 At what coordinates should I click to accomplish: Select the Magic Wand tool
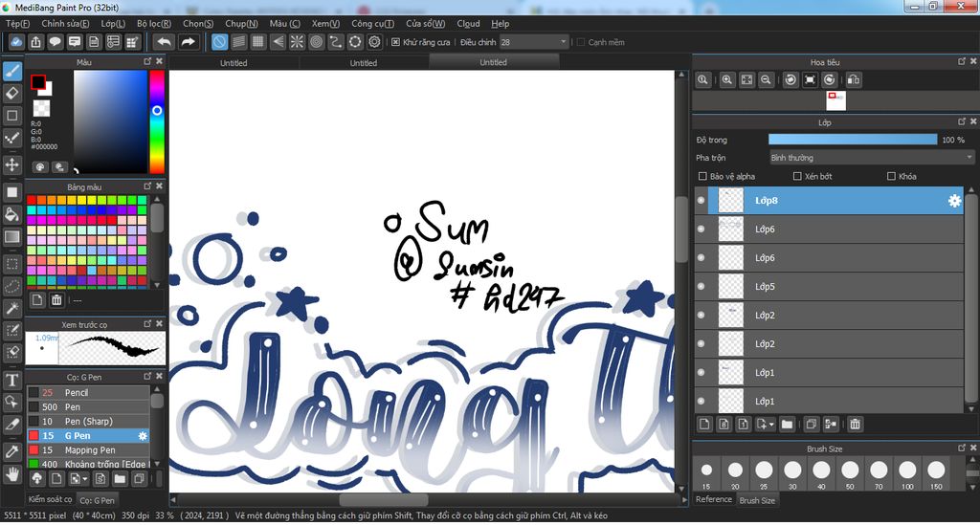(x=11, y=308)
